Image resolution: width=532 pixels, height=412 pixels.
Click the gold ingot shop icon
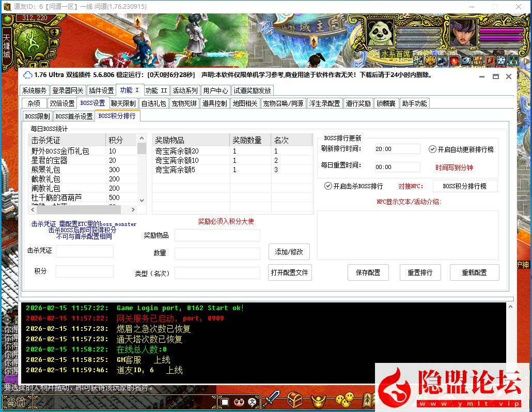click(321, 400)
